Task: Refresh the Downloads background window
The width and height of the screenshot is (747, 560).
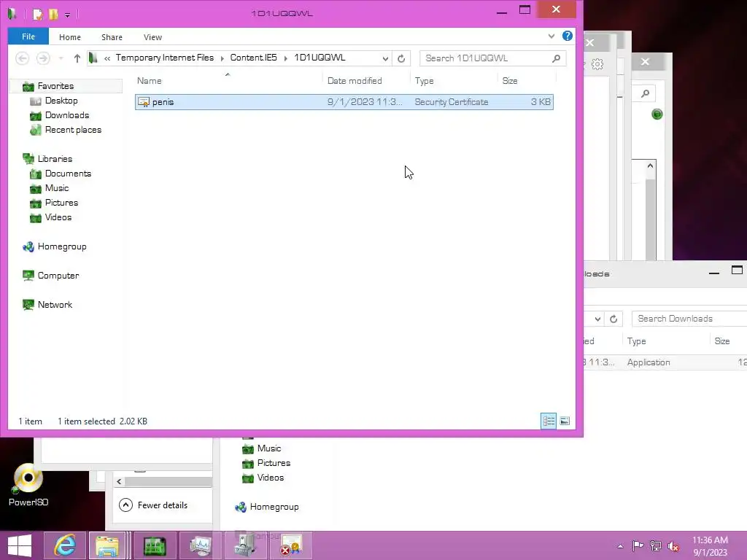Action: [x=614, y=319]
